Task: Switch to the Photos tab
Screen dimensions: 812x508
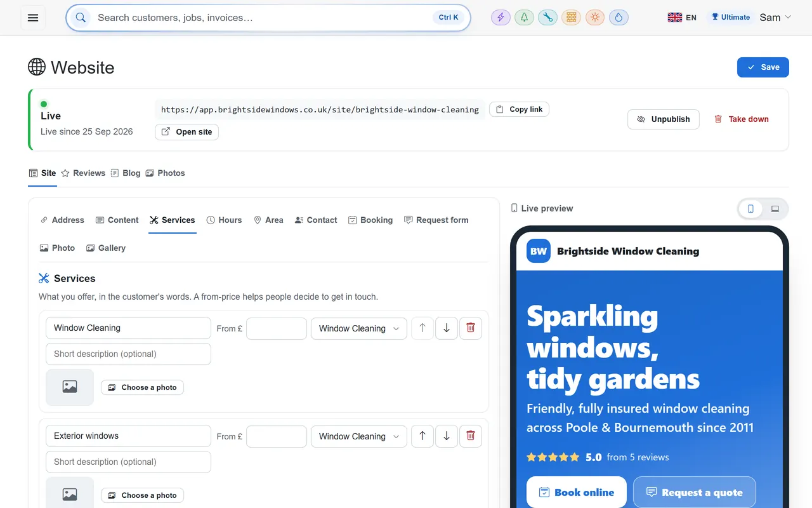Action: (165, 173)
